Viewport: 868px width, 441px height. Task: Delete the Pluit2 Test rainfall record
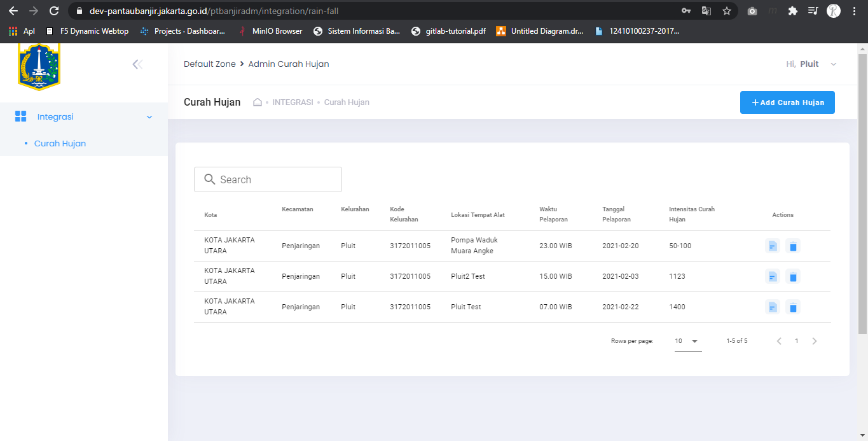[x=792, y=276]
